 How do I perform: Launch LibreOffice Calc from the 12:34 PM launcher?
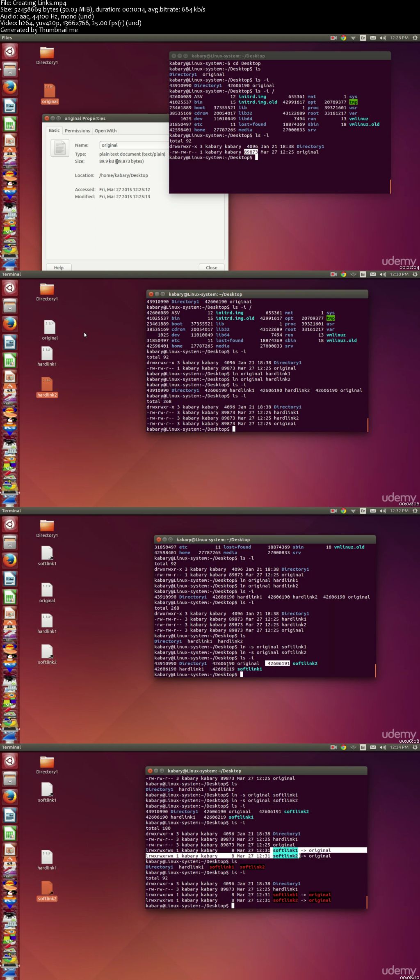[x=10, y=833]
